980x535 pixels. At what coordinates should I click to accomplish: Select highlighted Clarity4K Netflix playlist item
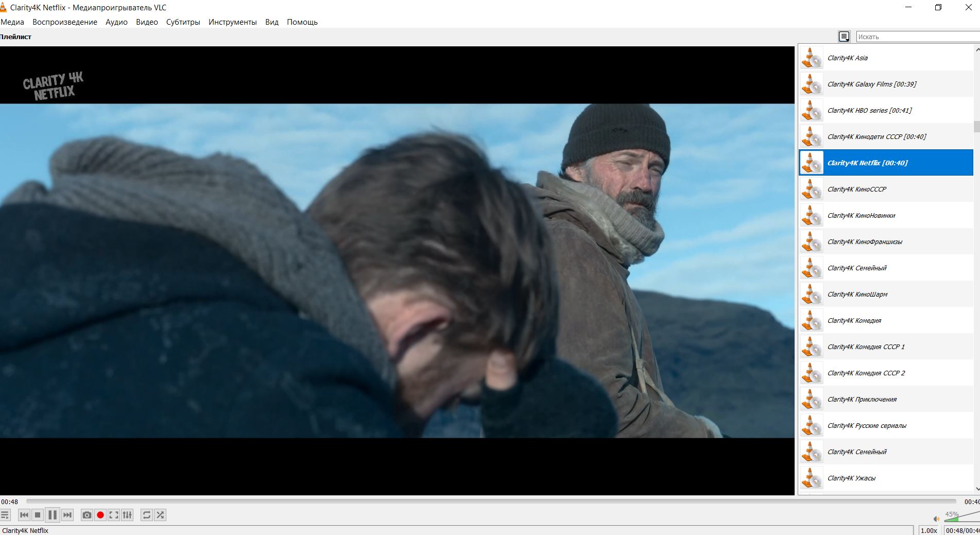886,163
